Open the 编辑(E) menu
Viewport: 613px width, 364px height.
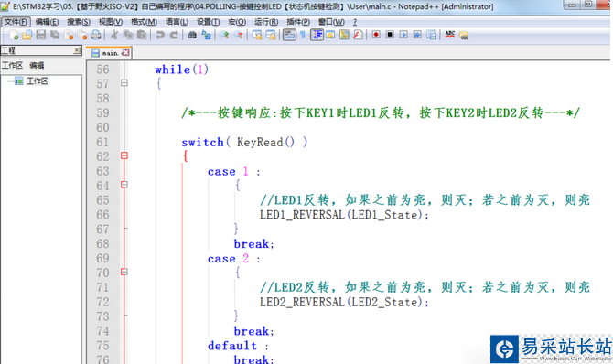[47, 22]
